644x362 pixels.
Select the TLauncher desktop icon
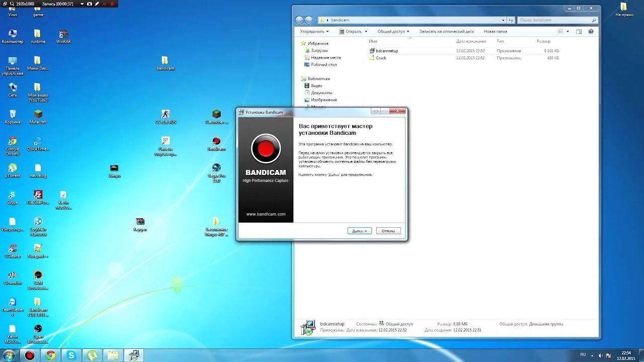pos(216,117)
